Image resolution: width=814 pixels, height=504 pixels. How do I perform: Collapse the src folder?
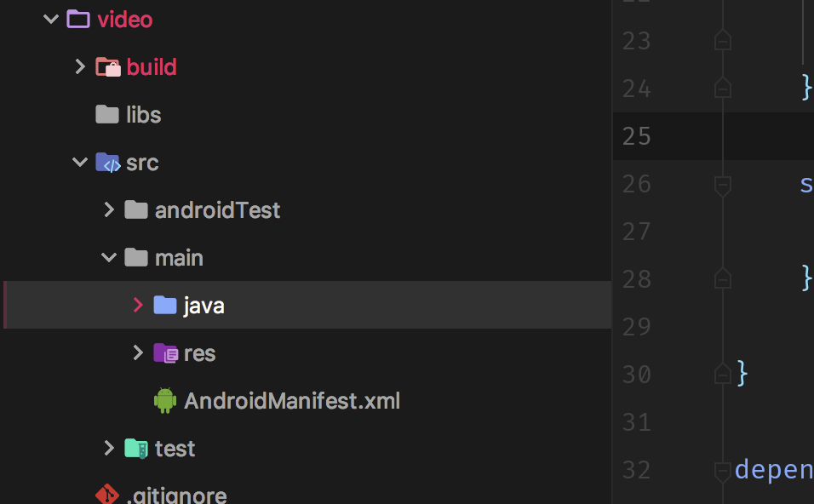[80, 163]
